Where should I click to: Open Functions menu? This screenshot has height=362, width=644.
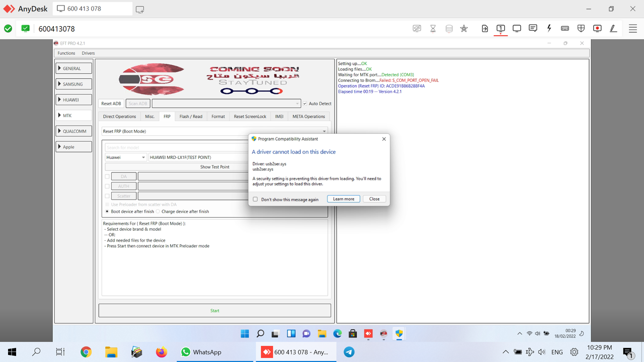[66, 53]
